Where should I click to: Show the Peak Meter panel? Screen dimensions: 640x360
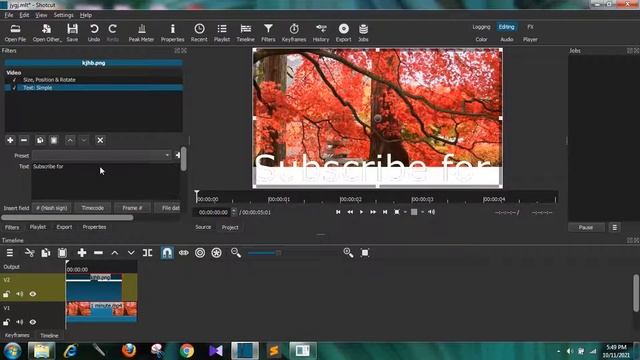[x=141, y=33]
